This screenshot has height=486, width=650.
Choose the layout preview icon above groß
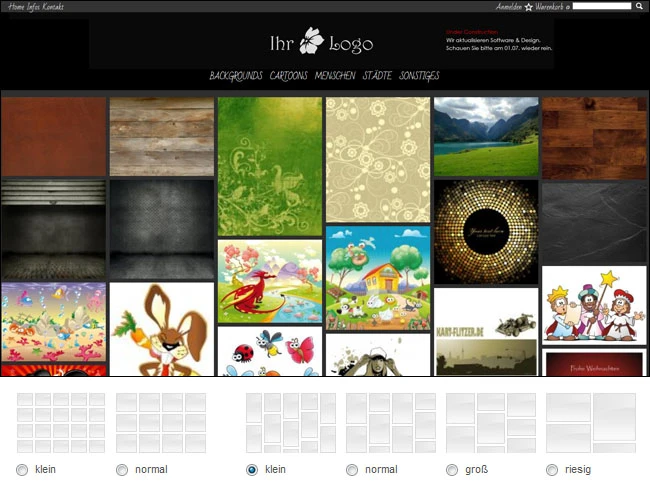click(x=491, y=423)
